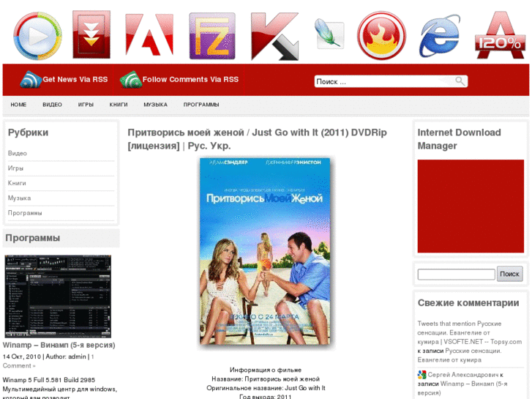Viewport: 532px width, 399px height.
Task: Click the Internet Download Manager heading
Action: click(459, 139)
